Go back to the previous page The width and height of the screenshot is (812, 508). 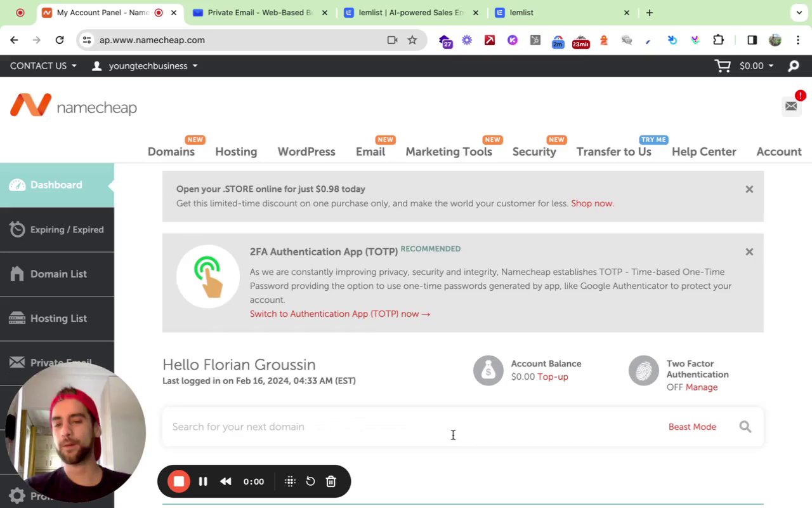(x=14, y=40)
